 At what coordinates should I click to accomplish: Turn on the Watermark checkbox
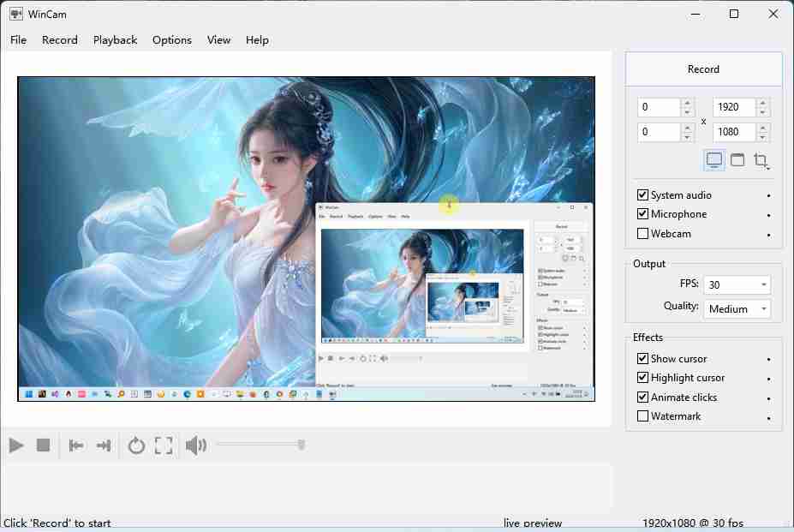[x=643, y=416]
